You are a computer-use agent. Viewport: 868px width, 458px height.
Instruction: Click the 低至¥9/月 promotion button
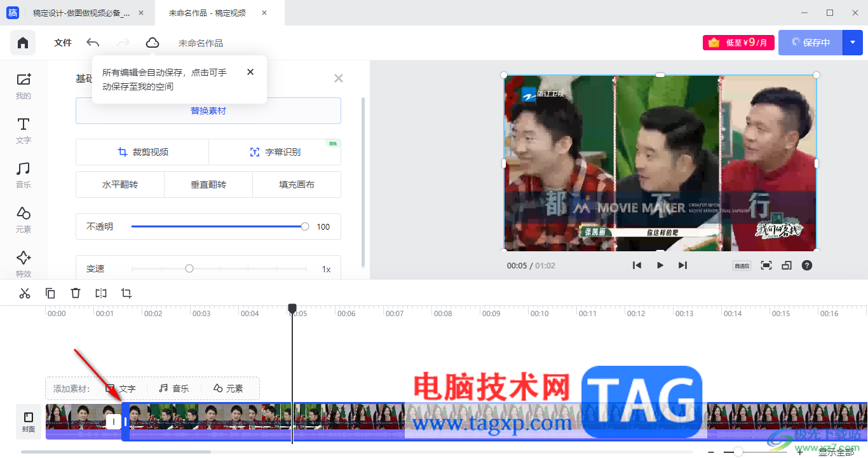click(x=738, y=43)
